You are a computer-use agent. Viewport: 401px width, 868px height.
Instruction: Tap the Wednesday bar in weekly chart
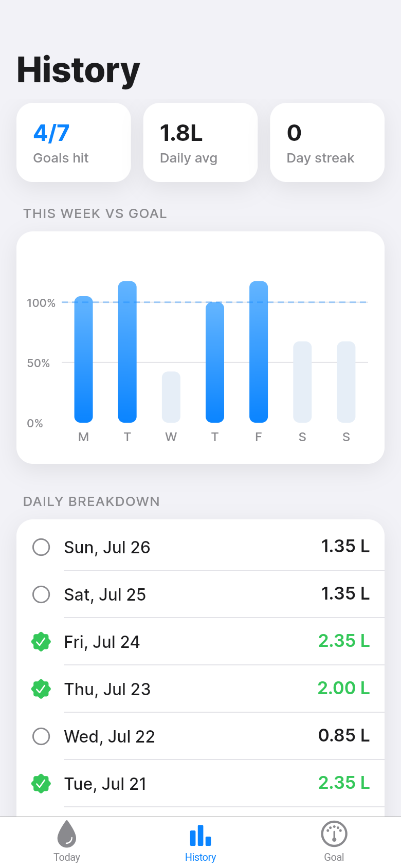point(171,397)
